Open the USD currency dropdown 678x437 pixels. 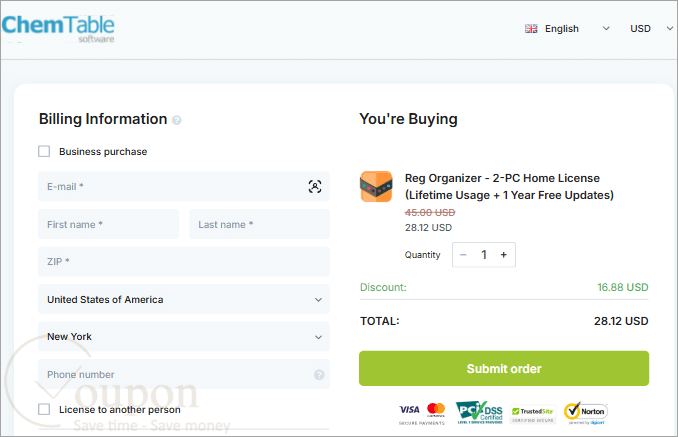(651, 29)
